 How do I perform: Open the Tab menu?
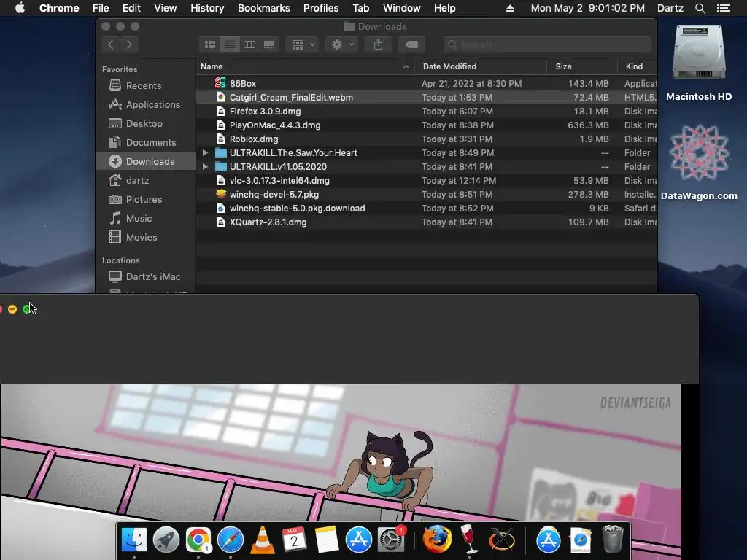[360, 8]
